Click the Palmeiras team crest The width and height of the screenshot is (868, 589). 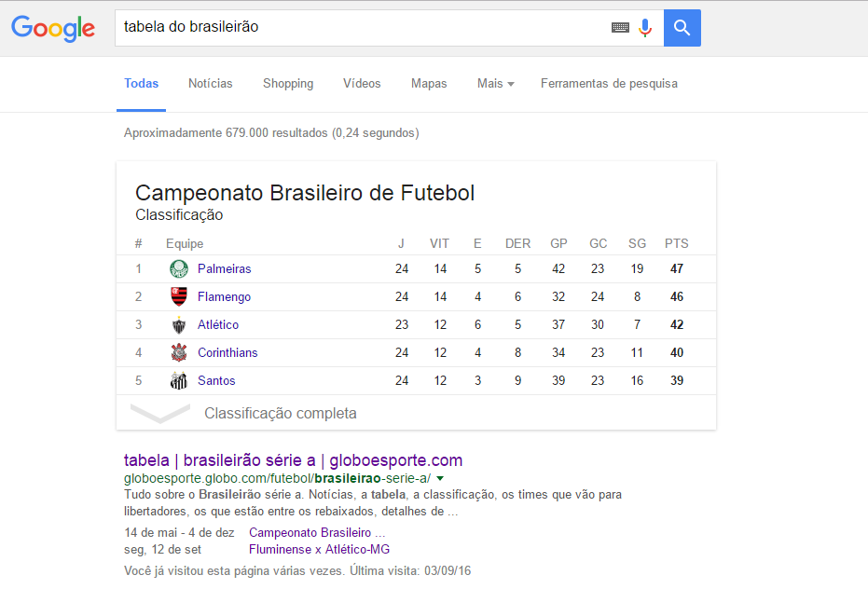pyautogui.click(x=179, y=269)
